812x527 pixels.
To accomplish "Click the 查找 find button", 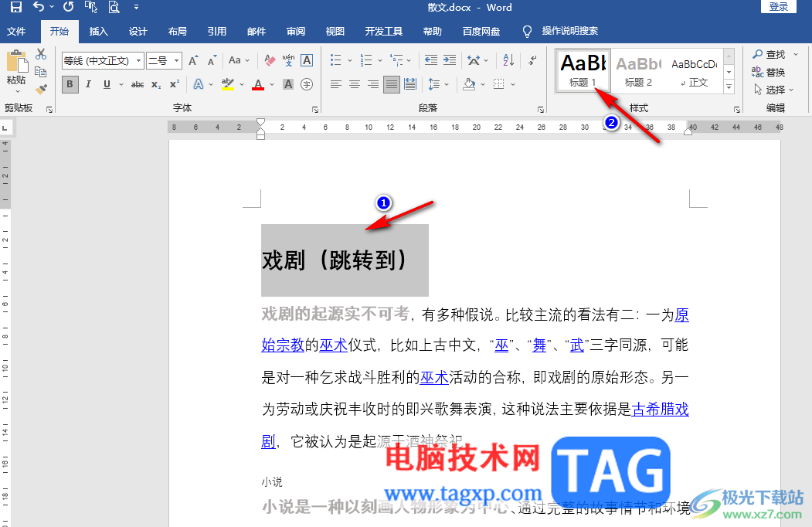I will pos(769,54).
